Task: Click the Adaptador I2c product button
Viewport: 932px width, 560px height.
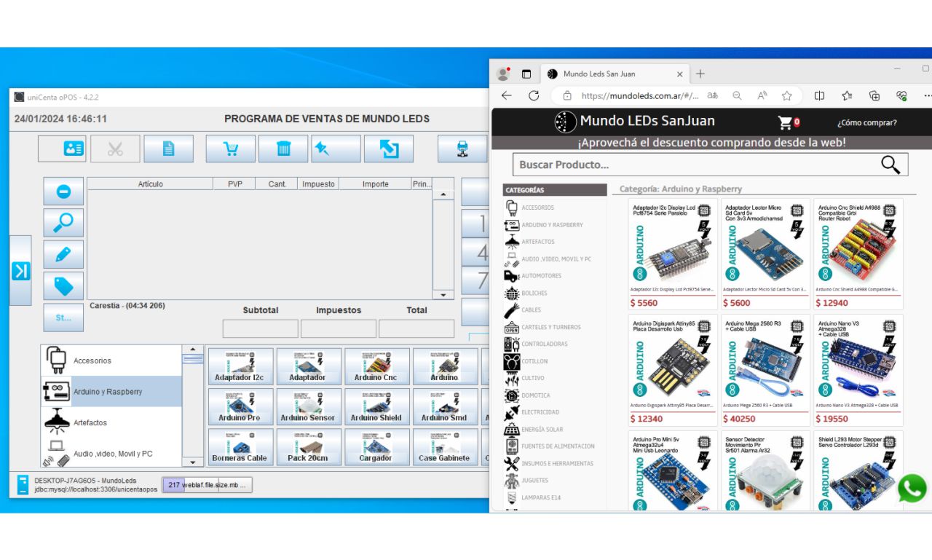Action: coord(241,366)
